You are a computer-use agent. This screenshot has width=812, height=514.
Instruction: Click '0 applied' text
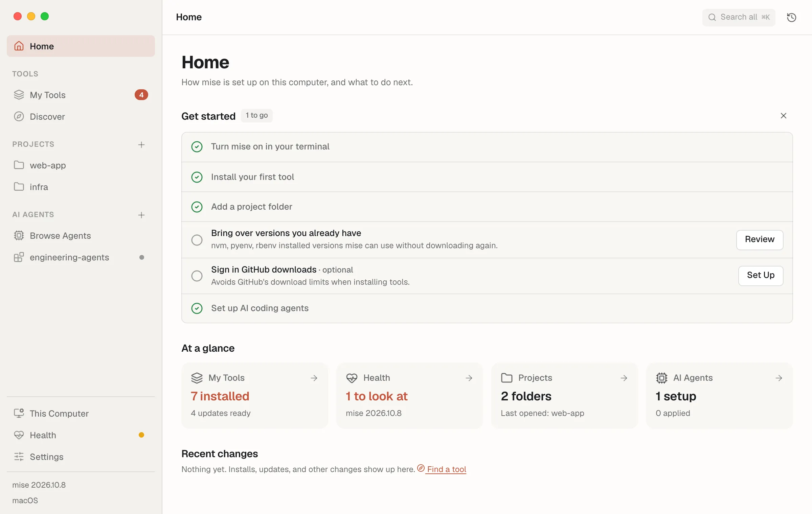tap(673, 413)
